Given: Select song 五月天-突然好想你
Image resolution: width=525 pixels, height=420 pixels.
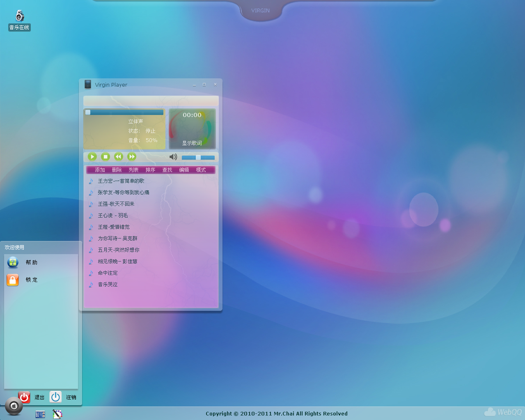Looking at the screenshot, I should [119, 250].
